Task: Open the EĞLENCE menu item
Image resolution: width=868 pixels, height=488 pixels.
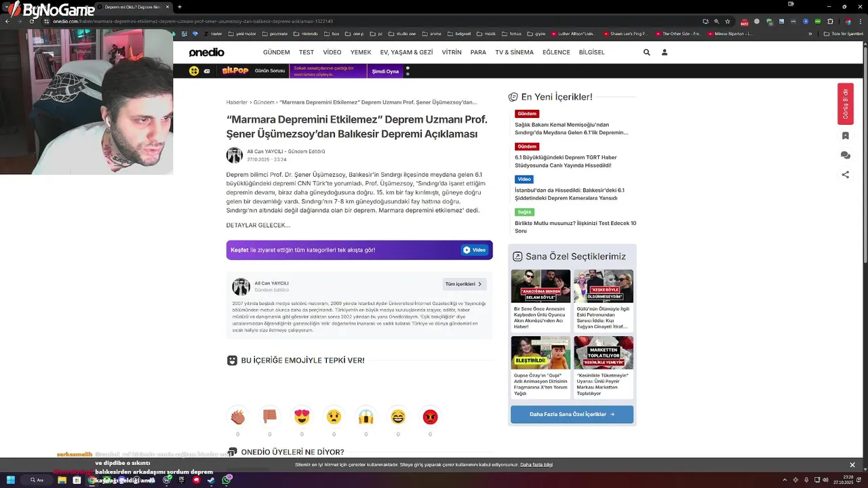Action: pos(556,52)
